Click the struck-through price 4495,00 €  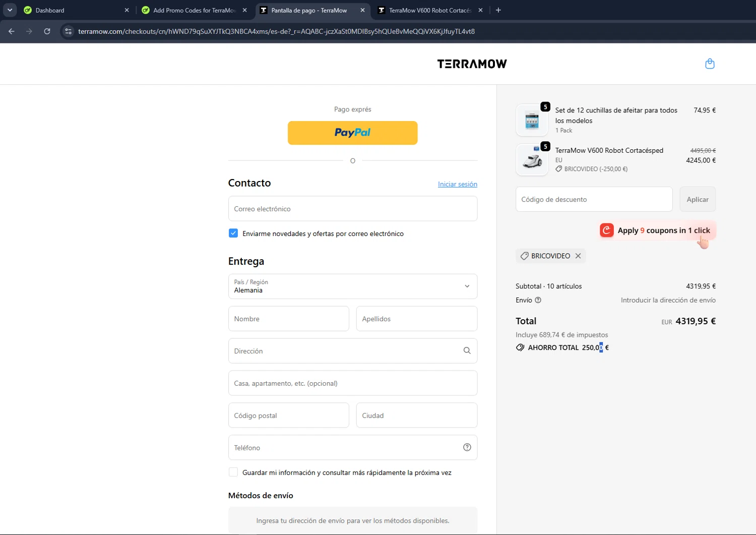point(703,150)
